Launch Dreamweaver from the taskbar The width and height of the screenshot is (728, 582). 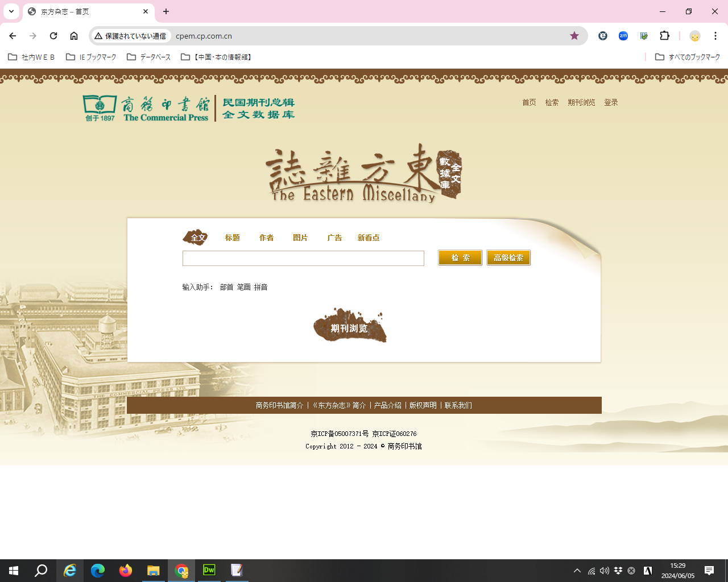tap(209, 570)
